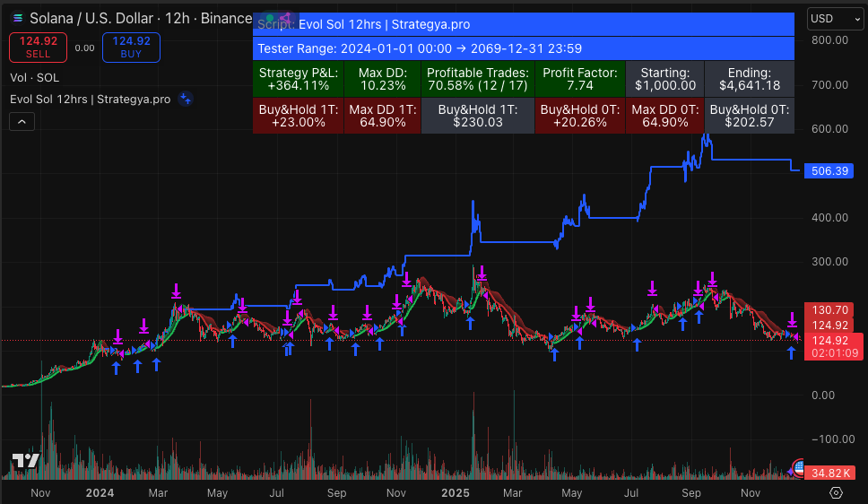The width and height of the screenshot is (868, 504).
Task: Collapse the indicator legend with the chevron button
Action: coord(22,122)
